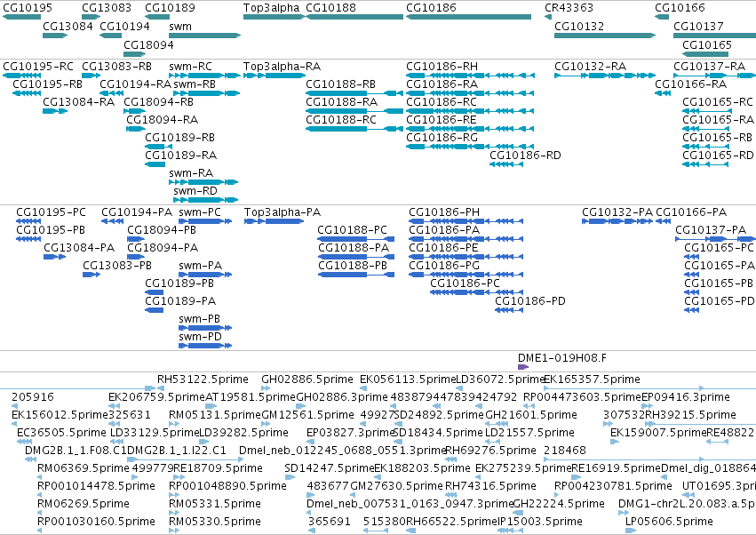This screenshot has height=535, width=756.
Task: Open EST RH39215.5prime
Action: click(690, 415)
